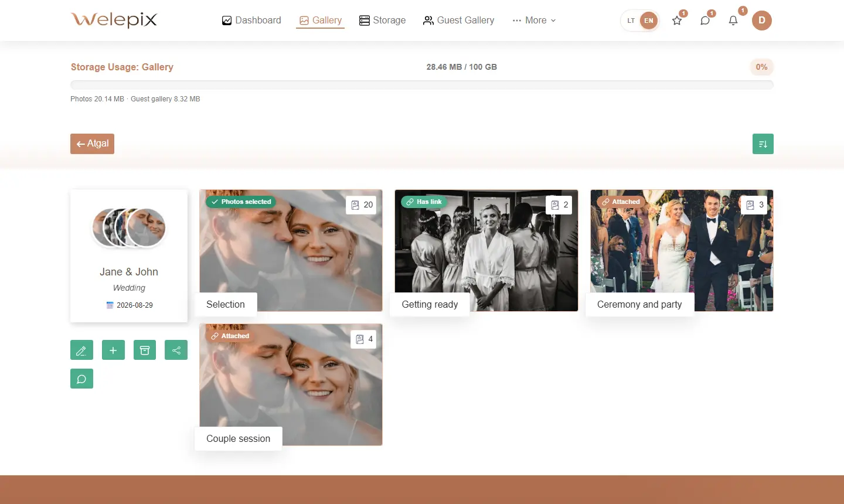Open the Couple session album label

click(238, 438)
